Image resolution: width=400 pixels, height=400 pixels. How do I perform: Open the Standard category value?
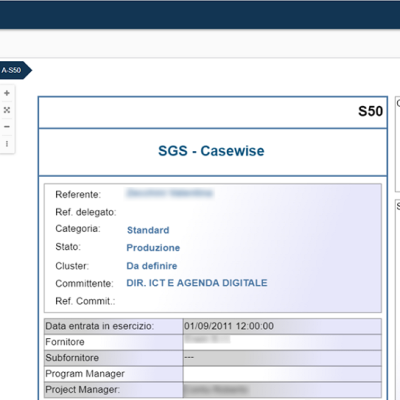(148, 230)
